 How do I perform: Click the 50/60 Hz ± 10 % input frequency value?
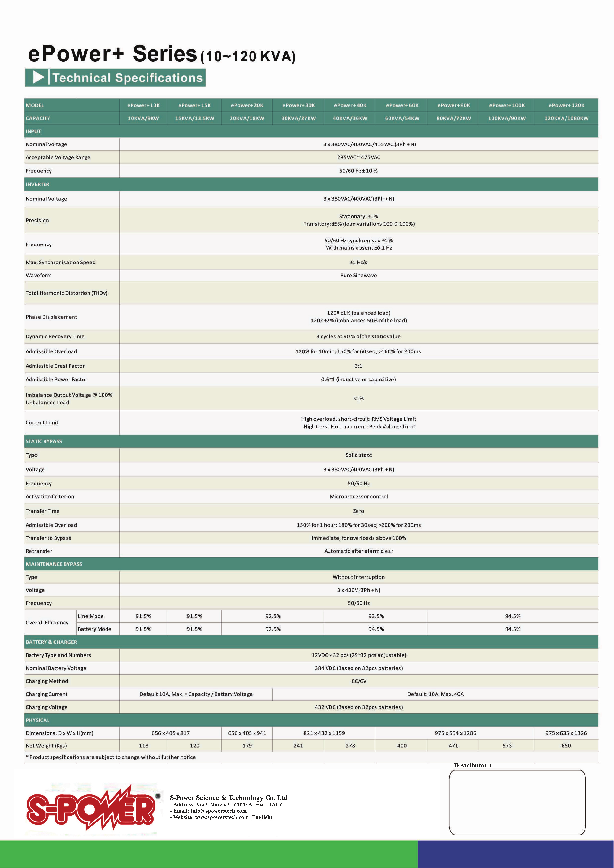tap(358, 171)
